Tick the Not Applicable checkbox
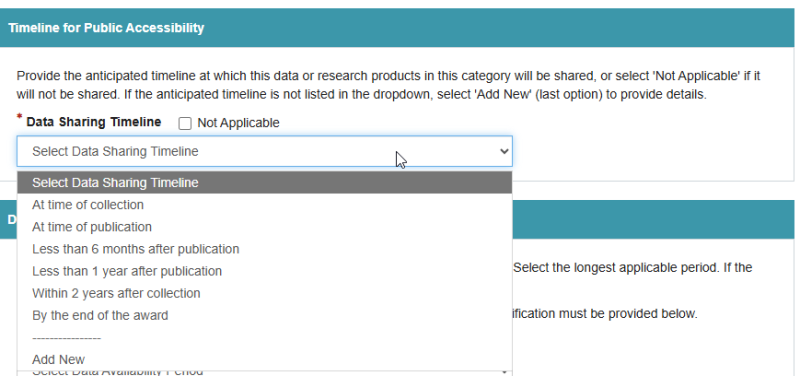 pos(185,123)
